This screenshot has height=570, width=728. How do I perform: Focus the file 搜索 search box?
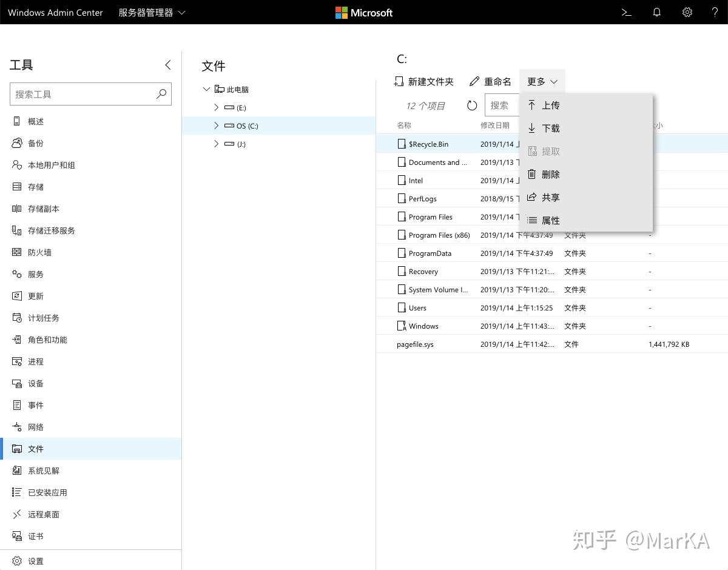point(502,106)
